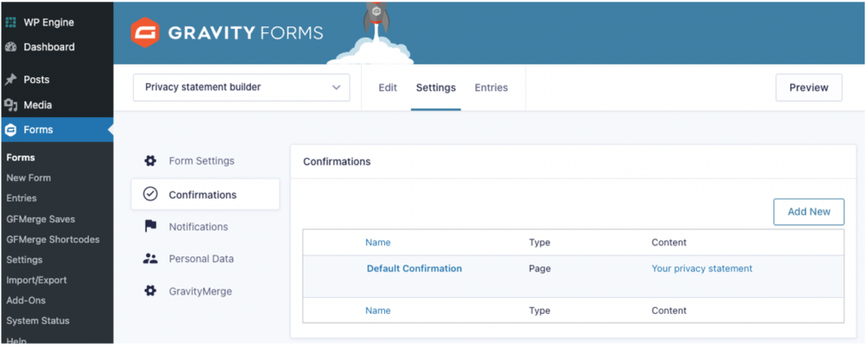The image size is (868, 348).
Task: Click the Preview button
Action: [809, 87]
